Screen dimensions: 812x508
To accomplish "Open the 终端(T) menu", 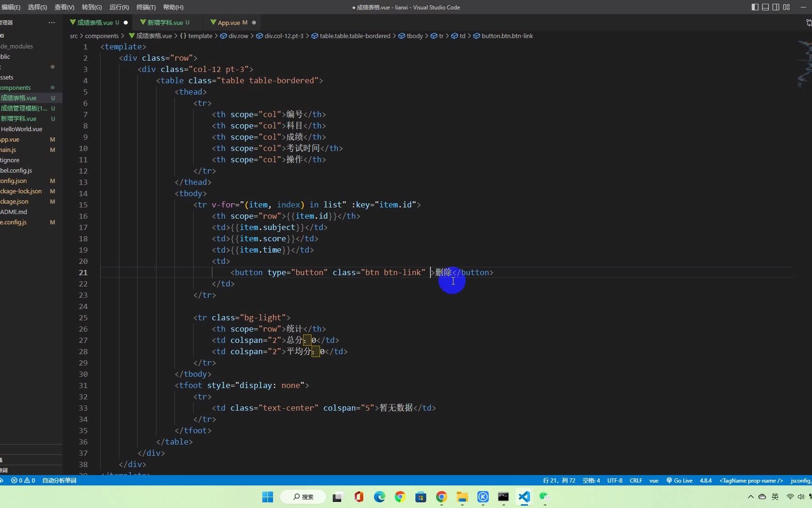I will pos(146,7).
